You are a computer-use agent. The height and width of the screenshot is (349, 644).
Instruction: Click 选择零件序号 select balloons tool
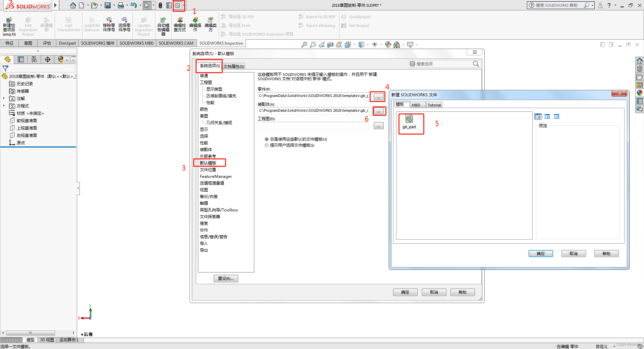click(124, 25)
